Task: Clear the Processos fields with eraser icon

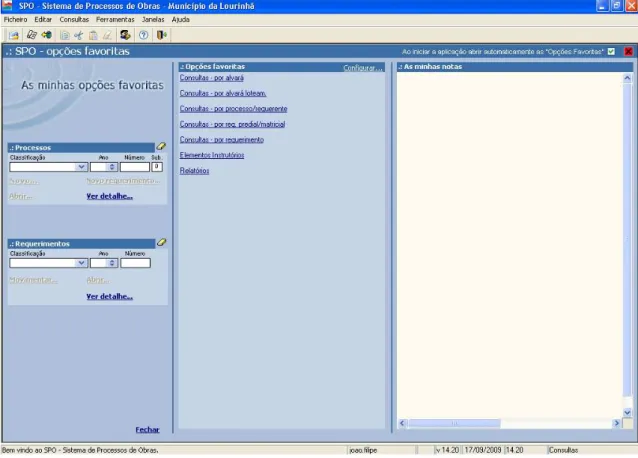Action: (x=161, y=146)
